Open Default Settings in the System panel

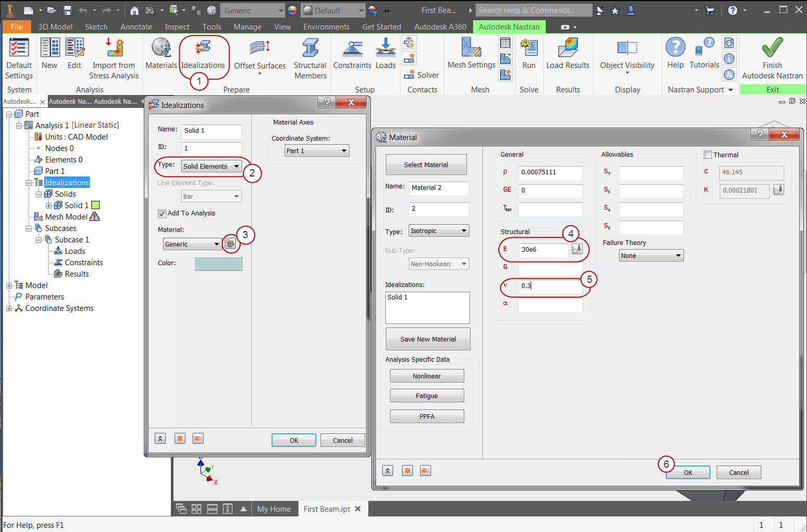pyautogui.click(x=19, y=59)
